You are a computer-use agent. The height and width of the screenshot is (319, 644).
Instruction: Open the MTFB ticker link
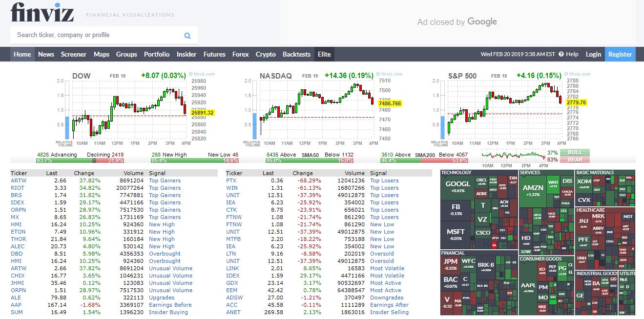tap(233, 239)
